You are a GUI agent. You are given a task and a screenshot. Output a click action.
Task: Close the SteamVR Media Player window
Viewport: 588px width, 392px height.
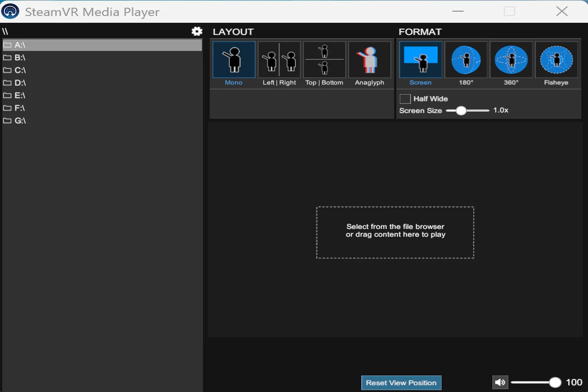[x=562, y=11]
